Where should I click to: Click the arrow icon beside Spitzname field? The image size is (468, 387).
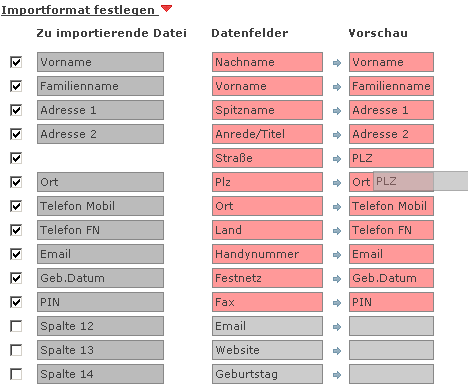click(x=337, y=111)
